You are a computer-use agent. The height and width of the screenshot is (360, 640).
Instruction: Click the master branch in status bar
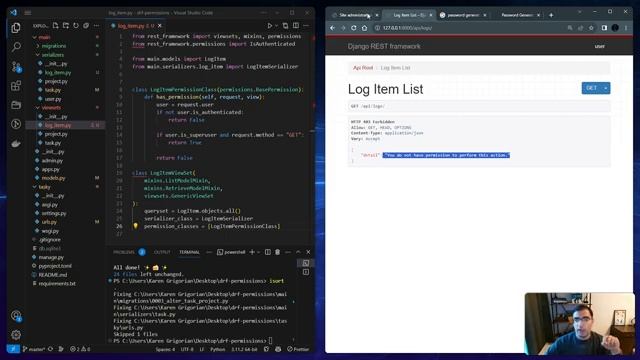[x=34, y=349]
